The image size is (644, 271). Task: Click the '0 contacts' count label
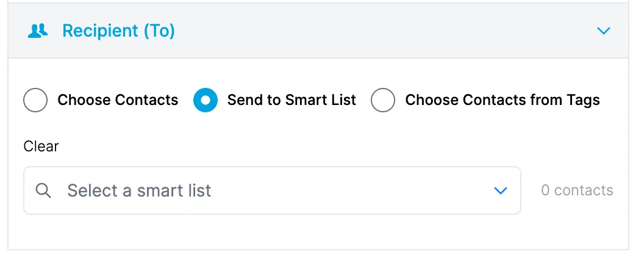(577, 190)
